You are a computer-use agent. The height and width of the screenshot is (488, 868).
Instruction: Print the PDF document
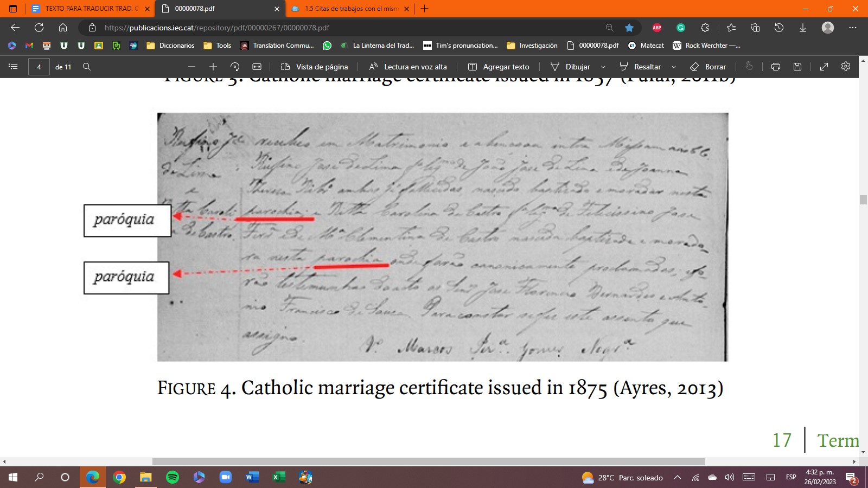[776, 67]
